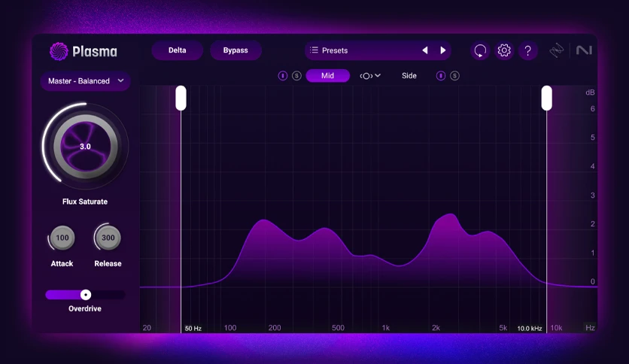Select the Mid tab
629x364 pixels.
coord(328,76)
